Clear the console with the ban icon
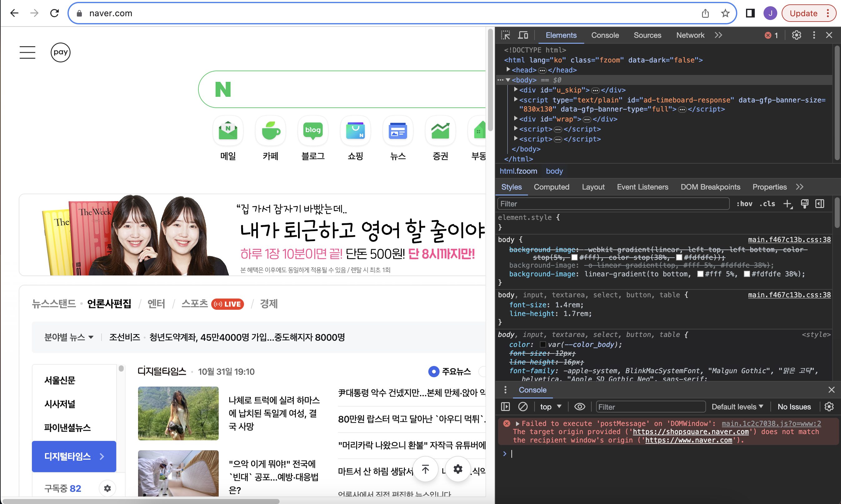The image size is (841, 504). coord(523,407)
